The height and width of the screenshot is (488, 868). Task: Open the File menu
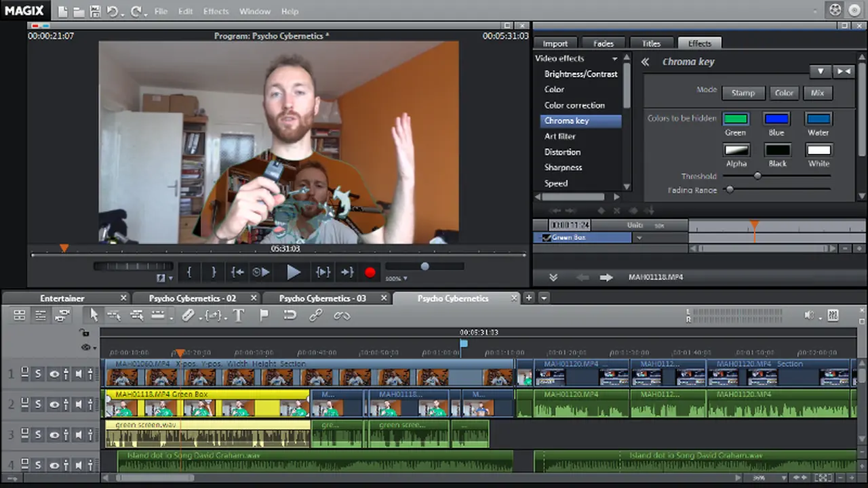point(161,12)
